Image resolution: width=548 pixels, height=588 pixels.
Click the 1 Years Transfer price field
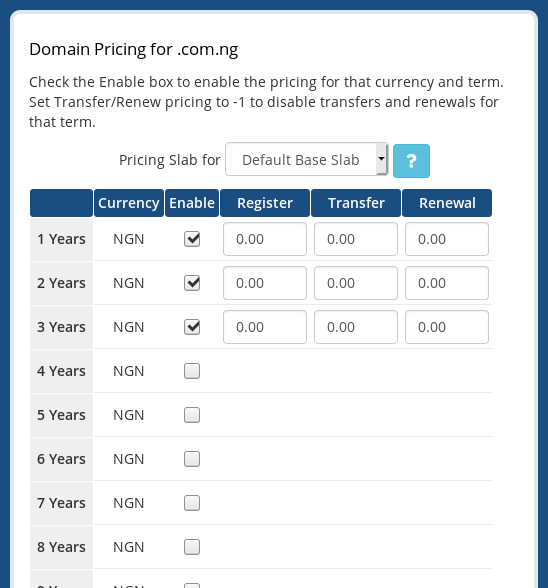point(356,239)
